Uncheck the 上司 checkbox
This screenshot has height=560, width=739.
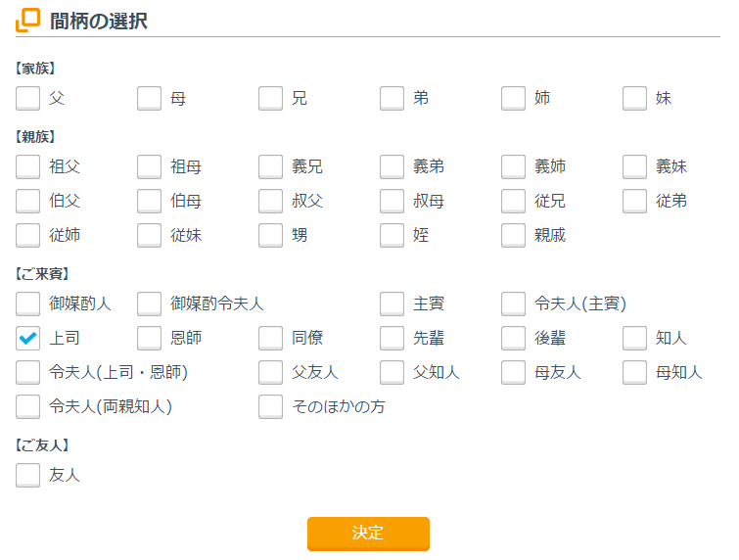click(28, 338)
